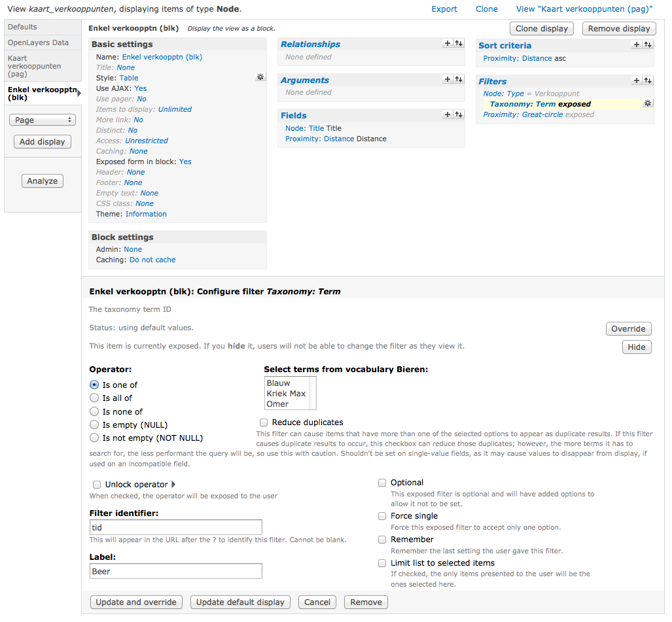
Task: Click the rearrange icon in Arguments header
Action: point(459,79)
